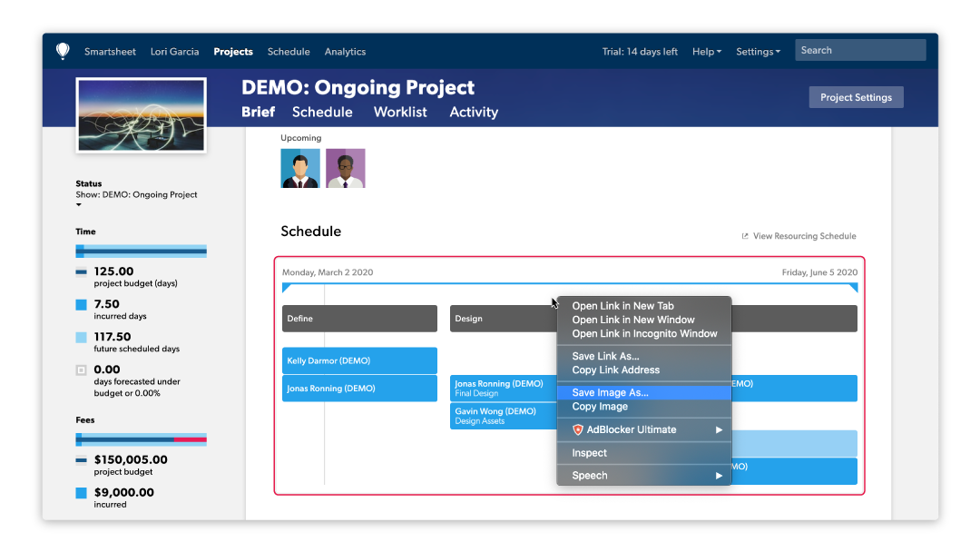This screenshot has width=980, height=552.
Task: Click the Fees budget progress bar
Action: point(142,439)
